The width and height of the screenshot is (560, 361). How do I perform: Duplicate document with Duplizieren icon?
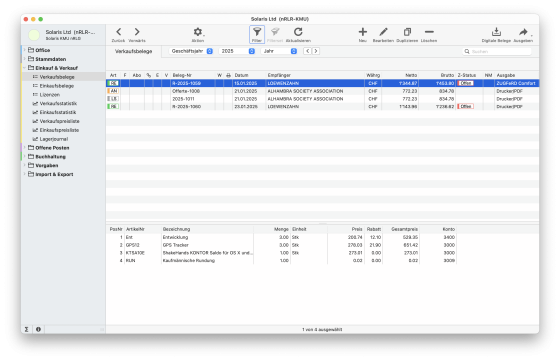pos(407,32)
